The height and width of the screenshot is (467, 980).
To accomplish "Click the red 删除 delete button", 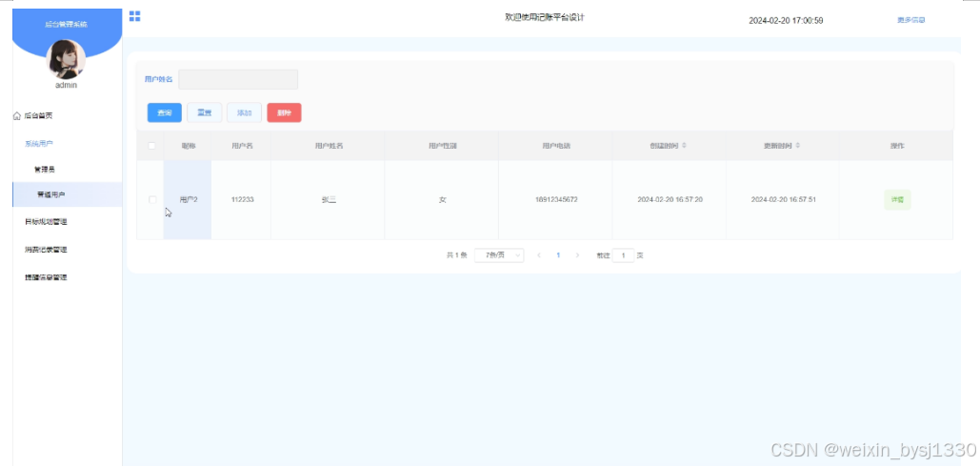I will tap(285, 112).
